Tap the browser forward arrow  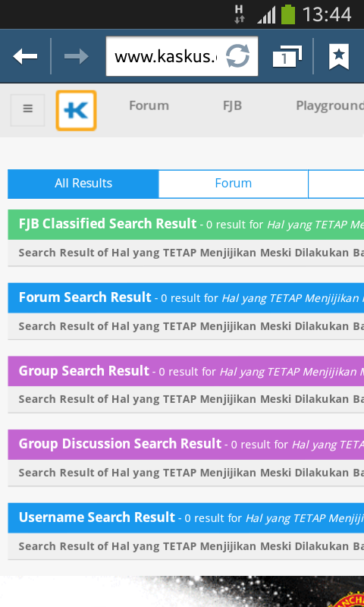pyautogui.click(x=76, y=56)
